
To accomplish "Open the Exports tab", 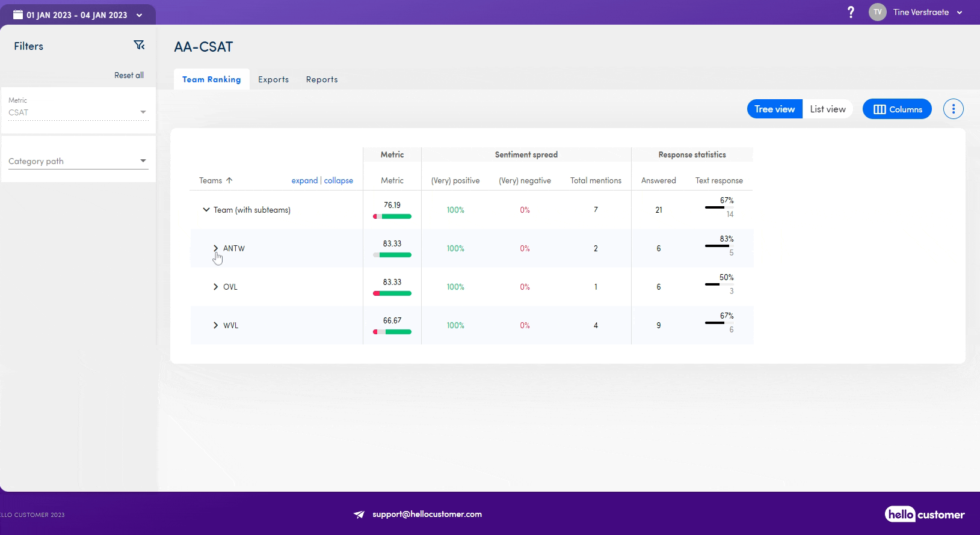I will click(x=273, y=79).
